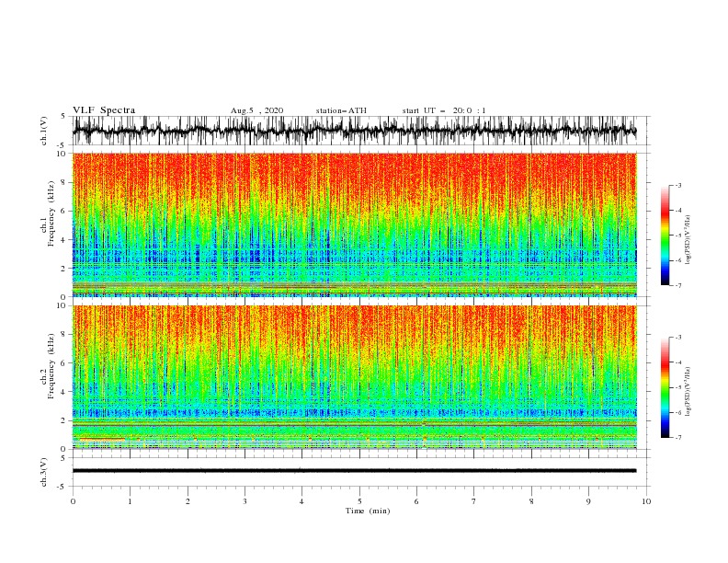Click time axis tick label "10"
The width and height of the screenshot is (728, 563).
point(646,501)
